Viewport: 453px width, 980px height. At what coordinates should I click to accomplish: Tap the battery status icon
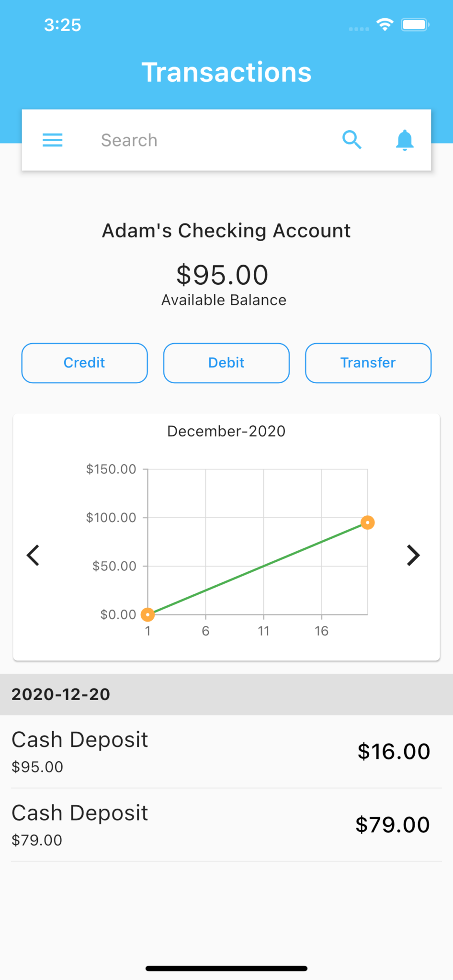415,24
